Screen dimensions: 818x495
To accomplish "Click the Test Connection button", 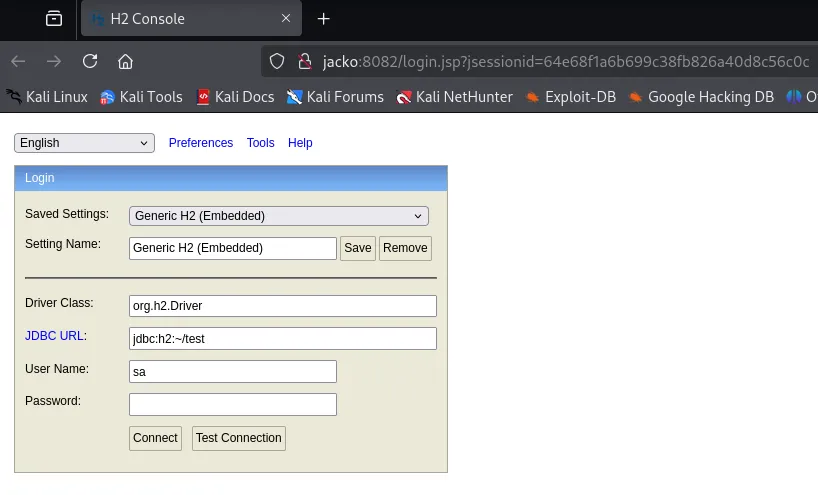I will click(239, 438).
